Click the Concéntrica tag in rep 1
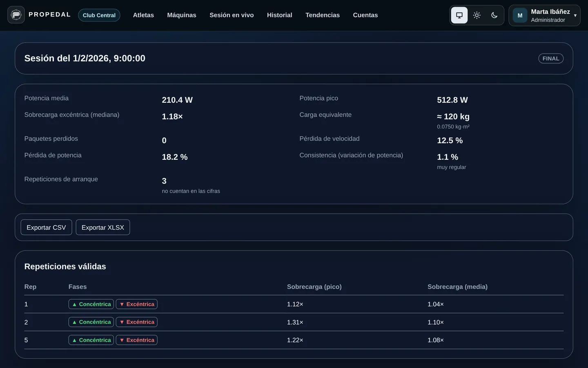The width and height of the screenshot is (588, 368). tap(91, 304)
